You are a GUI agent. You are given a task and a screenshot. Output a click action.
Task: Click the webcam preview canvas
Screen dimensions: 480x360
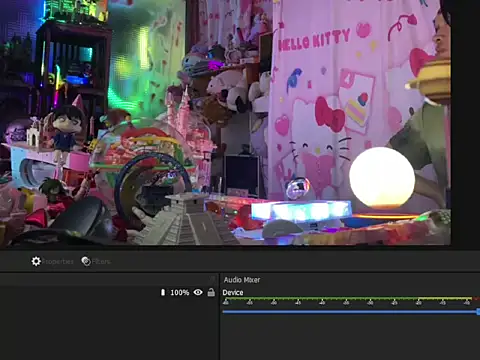pyautogui.click(x=225, y=122)
